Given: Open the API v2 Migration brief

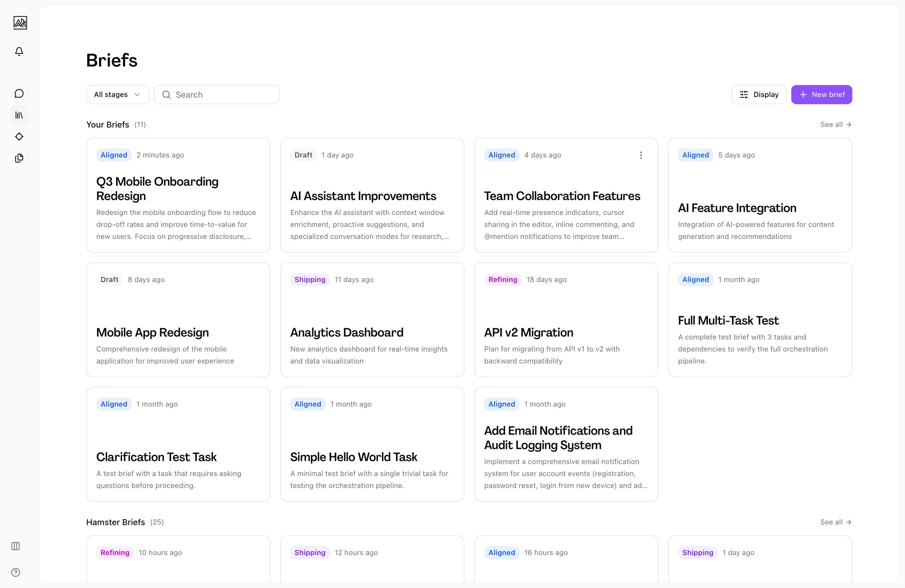Looking at the screenshot, I should [566, 320].
